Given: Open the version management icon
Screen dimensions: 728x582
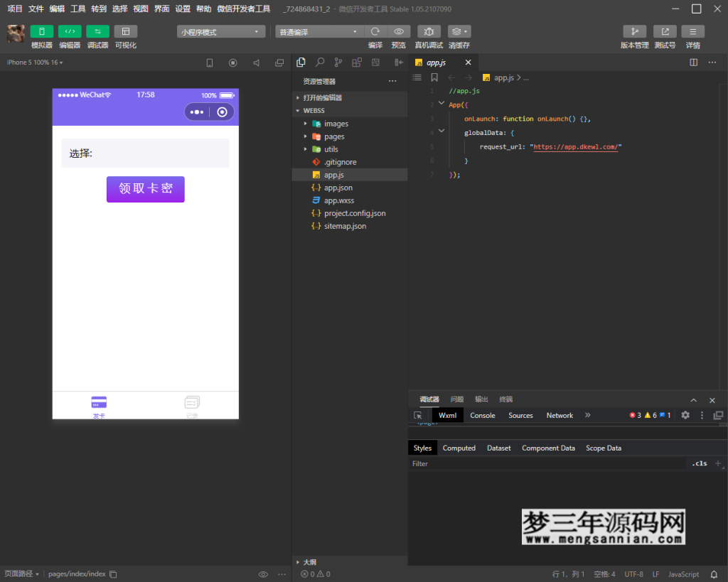Looking at the screenshot, I should coord(634,32).
